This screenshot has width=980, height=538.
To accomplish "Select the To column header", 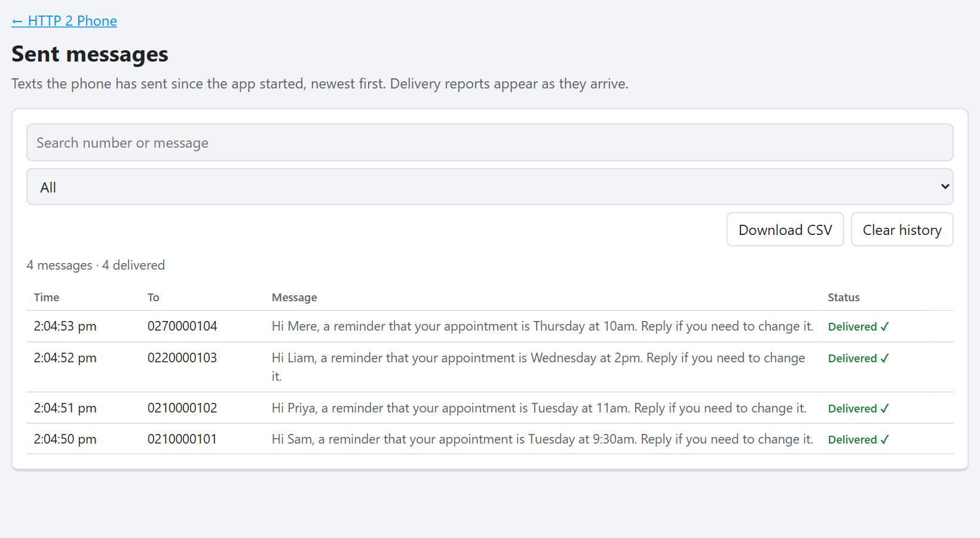I will (154, 298).
